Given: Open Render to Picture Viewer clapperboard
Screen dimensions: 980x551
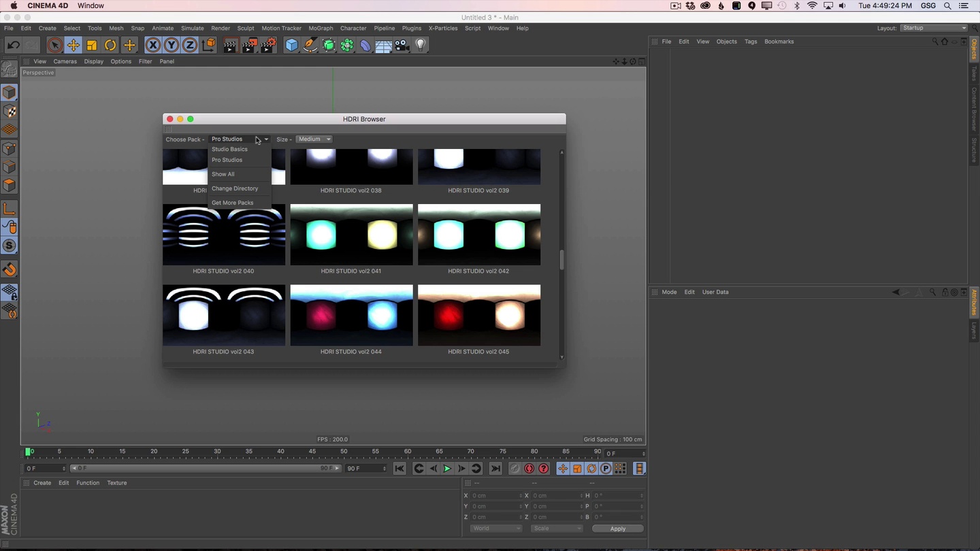Looking at the screenshot, I should pos(249,45).
